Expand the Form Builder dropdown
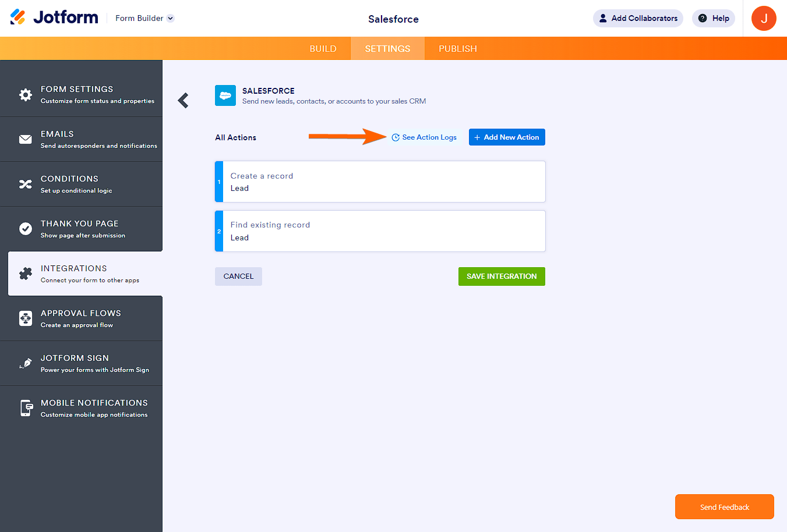Viewport: 787px width, 532px height. point(144,18)
